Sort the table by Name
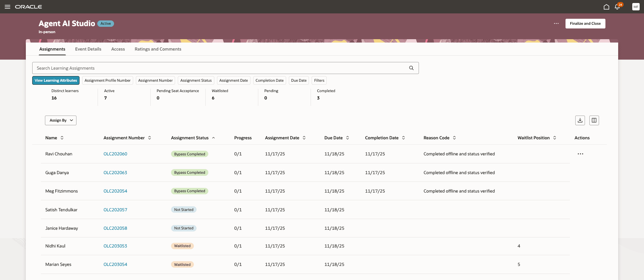This screenshot has width=644, height=280. (62, 138)
